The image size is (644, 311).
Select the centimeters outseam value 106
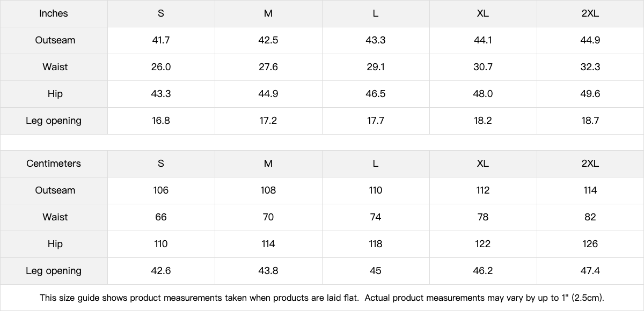click(x=161, y=190)
